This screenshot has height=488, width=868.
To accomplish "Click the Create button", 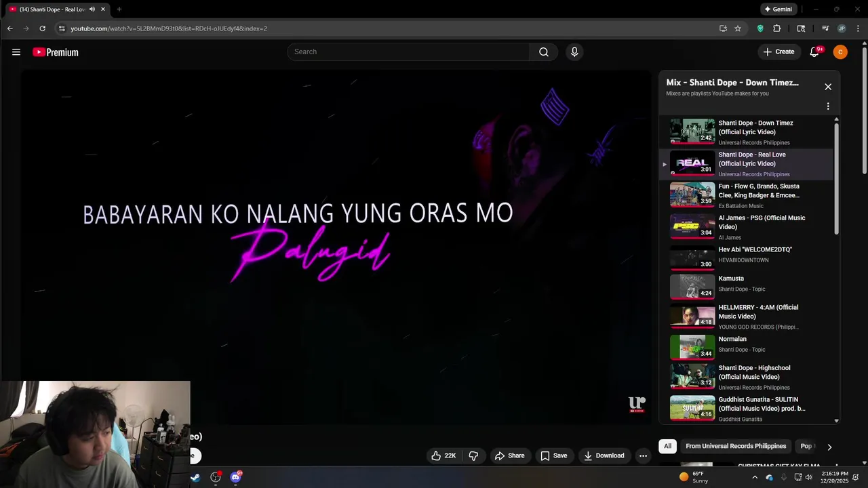I will [x=778, y=52].
